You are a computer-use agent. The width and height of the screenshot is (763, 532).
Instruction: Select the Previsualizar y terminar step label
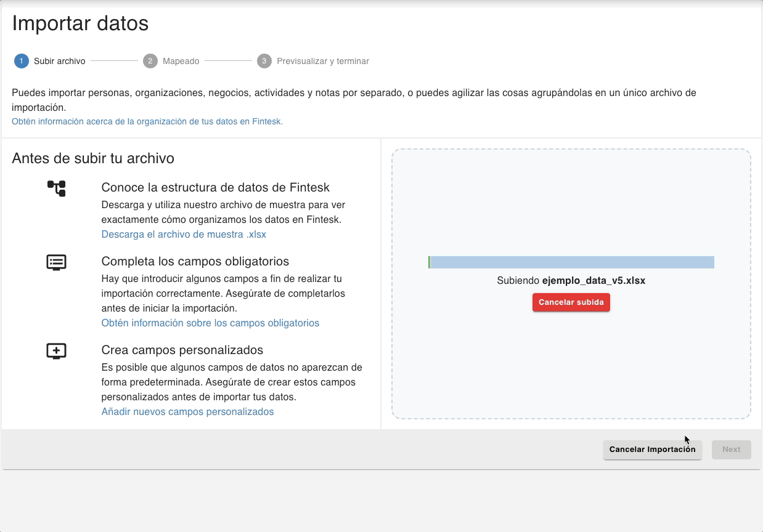pos(322,61)
